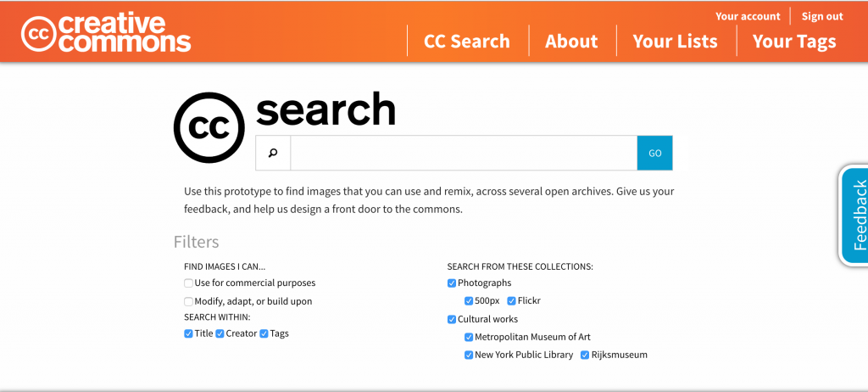Uncheck the Title search checkbox
Screen dimensions: 868x392
point(188,333)
